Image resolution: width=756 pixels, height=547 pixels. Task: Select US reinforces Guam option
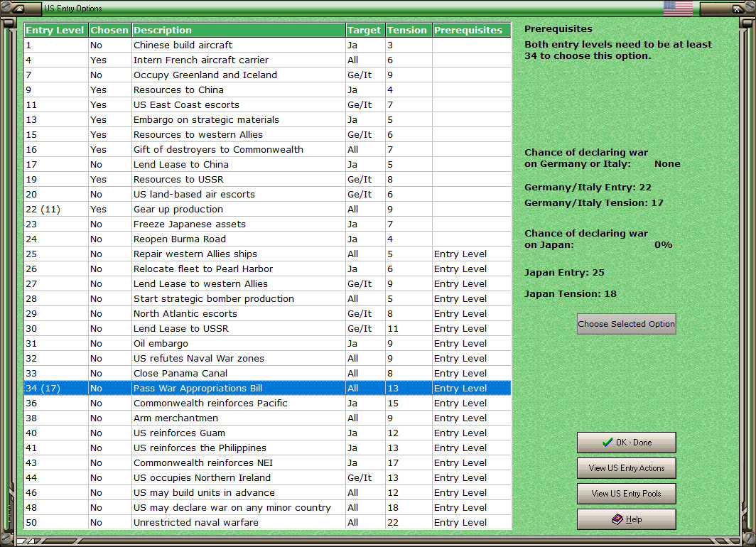[x=268, y=433]
